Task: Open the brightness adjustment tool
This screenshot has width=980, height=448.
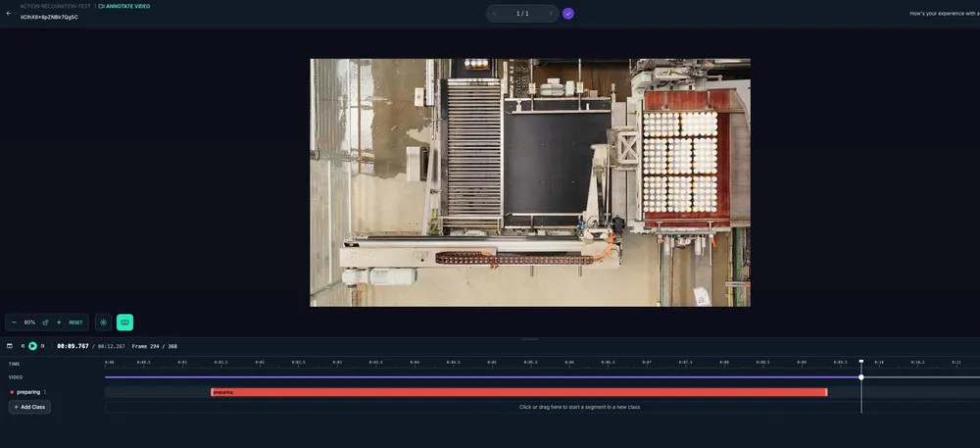Action: pyautogui.click(x=104, y=323)
